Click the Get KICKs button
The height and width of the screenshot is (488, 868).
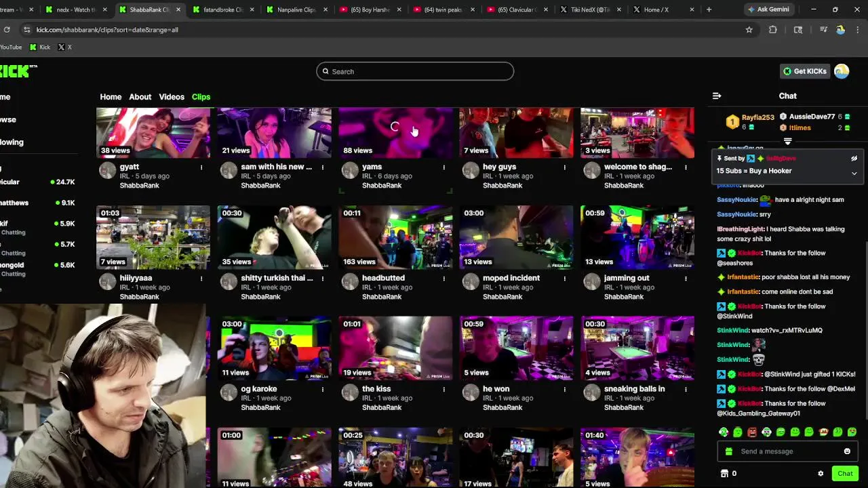(805, 71)
